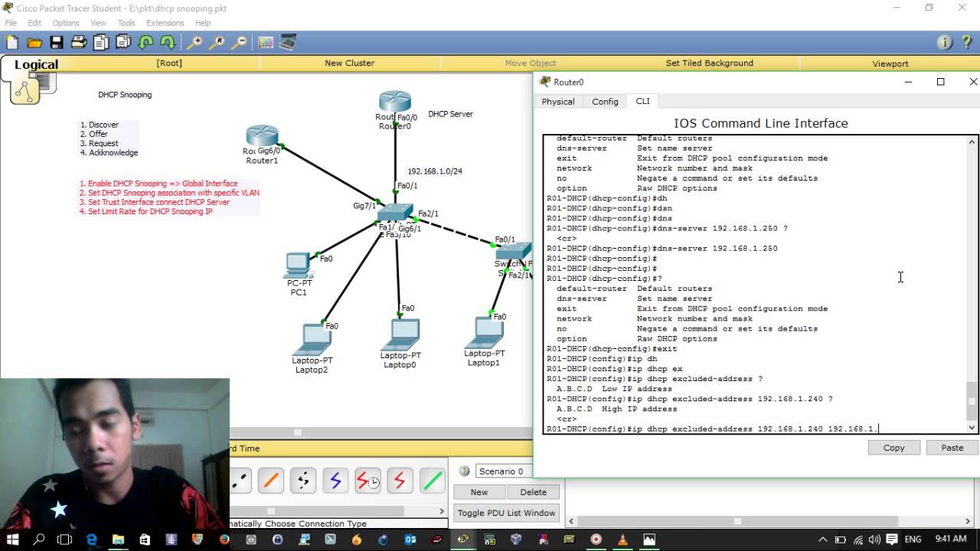This screenshot has height=551, width=980.
Task: Open Task View on the taskbar
Action: click(65, 540)
